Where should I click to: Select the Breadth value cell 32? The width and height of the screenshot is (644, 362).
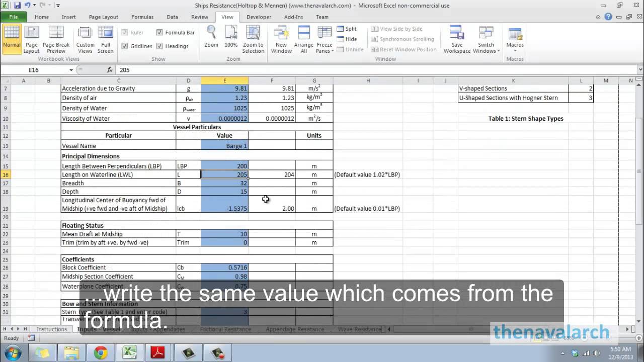pos(224,183)
